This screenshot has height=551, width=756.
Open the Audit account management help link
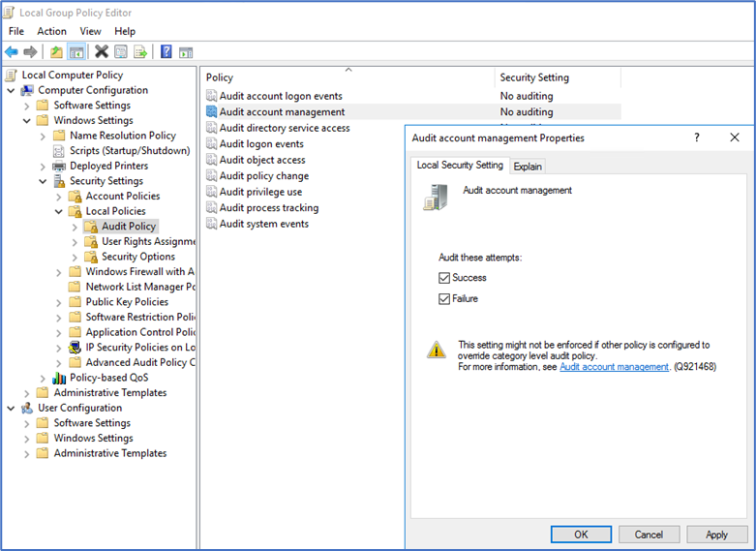pos(614,367)
